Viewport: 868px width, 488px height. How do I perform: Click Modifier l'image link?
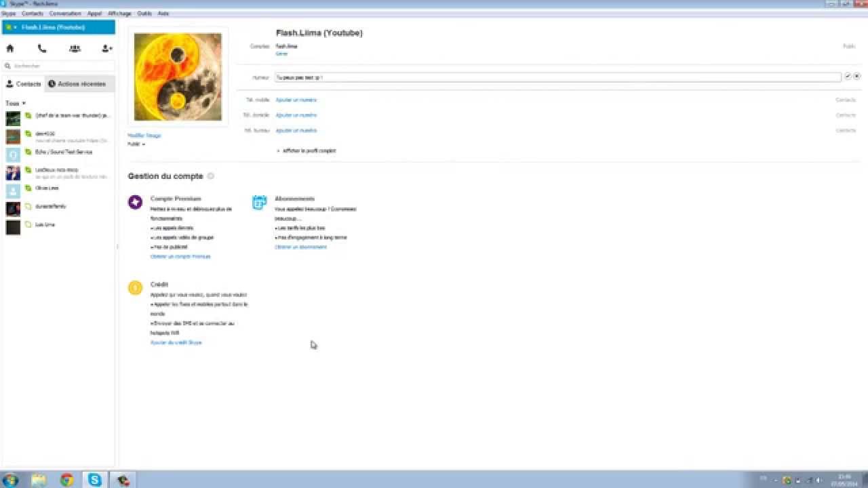(144, 136)
